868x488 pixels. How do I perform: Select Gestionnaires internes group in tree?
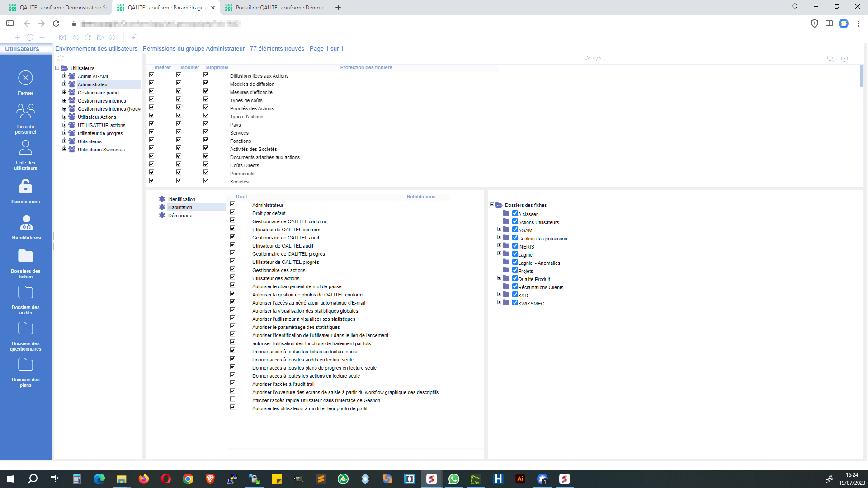coord(102,101)
